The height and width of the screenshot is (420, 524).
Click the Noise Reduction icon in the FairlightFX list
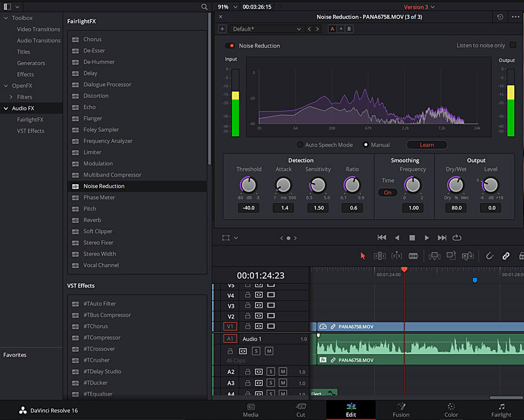point(76,186)
